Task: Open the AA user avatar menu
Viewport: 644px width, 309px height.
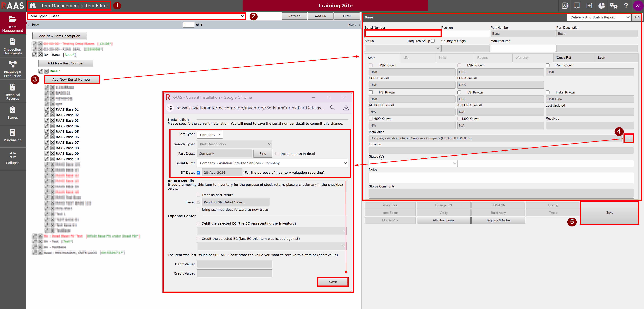Action: [638, 6]
